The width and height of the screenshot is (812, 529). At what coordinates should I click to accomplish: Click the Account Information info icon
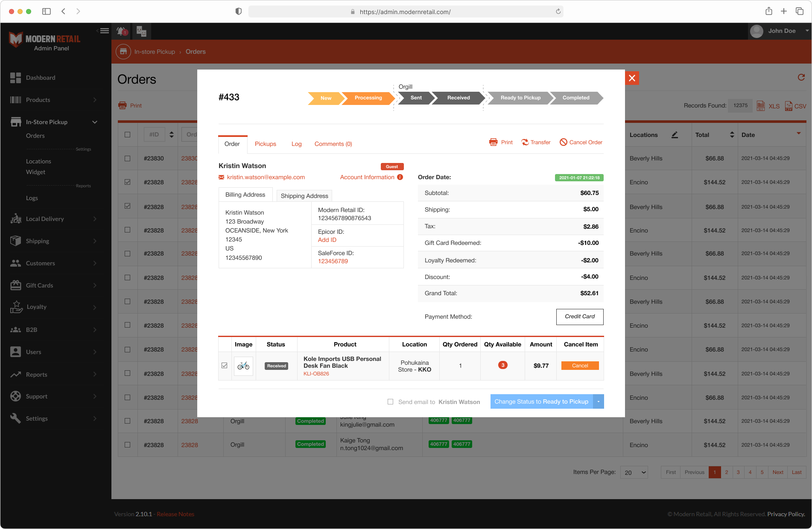point(400,177)
